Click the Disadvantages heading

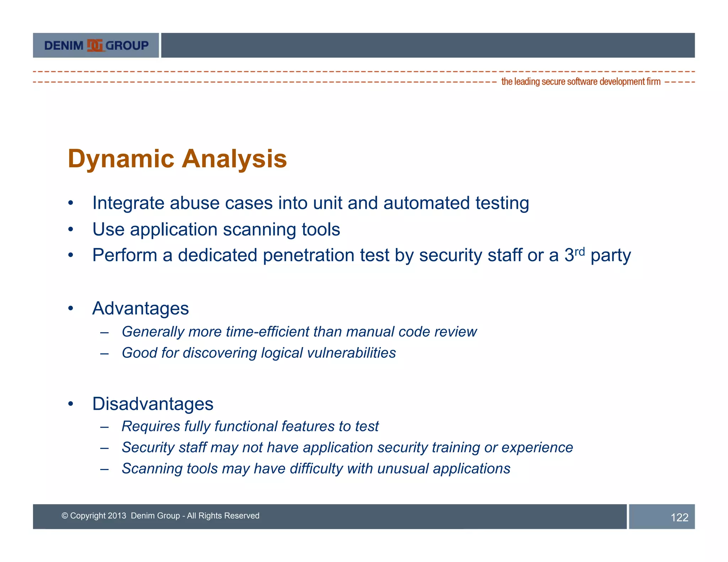point(152,404)
